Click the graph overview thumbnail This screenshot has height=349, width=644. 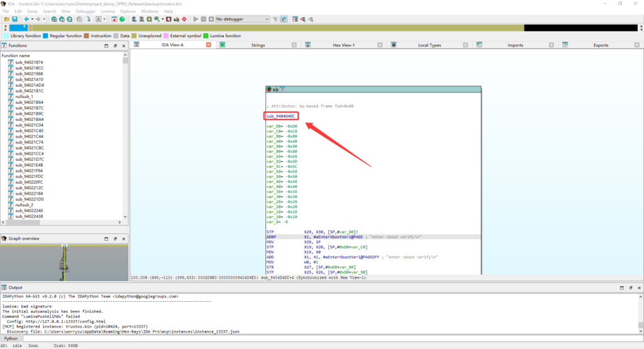(x=64, y=263)
